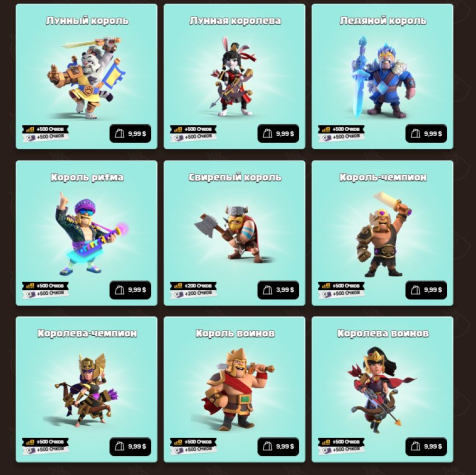Screen dimensions: 476x475
Task: Select the Свирепый король axe character image
Action: click(233, 234)
